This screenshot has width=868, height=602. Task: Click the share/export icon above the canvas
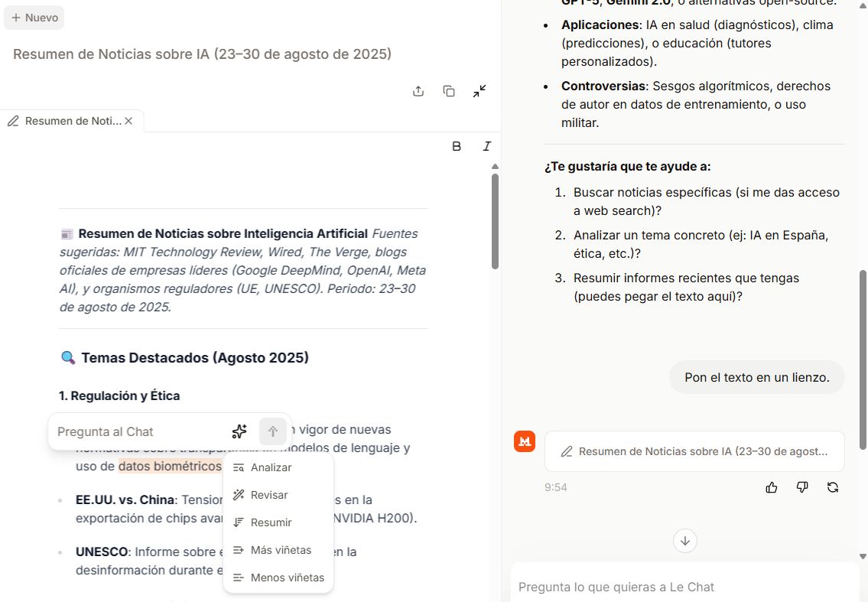(418, 91)
